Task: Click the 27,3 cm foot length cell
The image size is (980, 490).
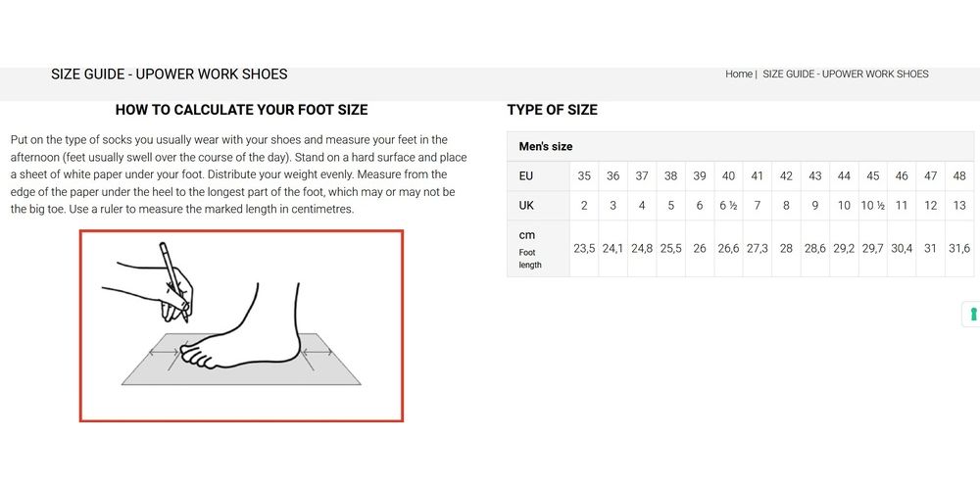Action: click(x=758, y=249)
